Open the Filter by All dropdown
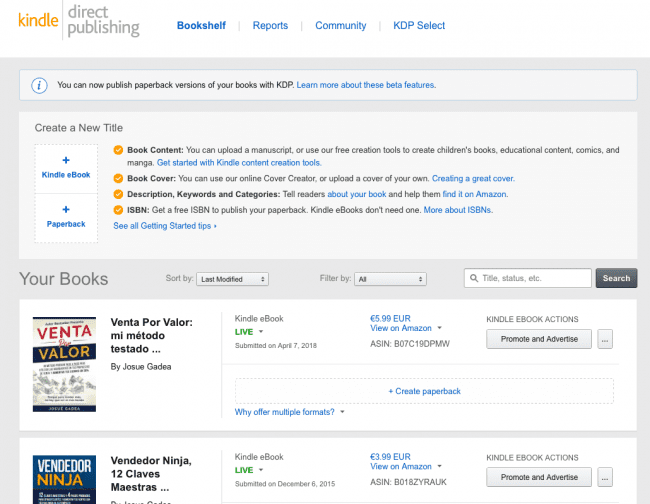 pyautogui.click(x=390, y=279)
